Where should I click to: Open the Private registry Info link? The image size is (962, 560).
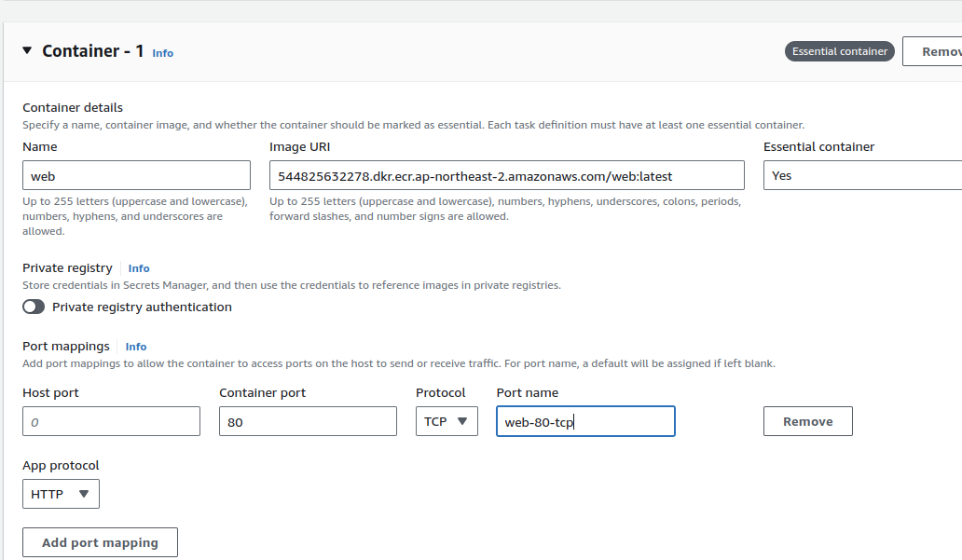pyautogui.click(x=138, y=268)
